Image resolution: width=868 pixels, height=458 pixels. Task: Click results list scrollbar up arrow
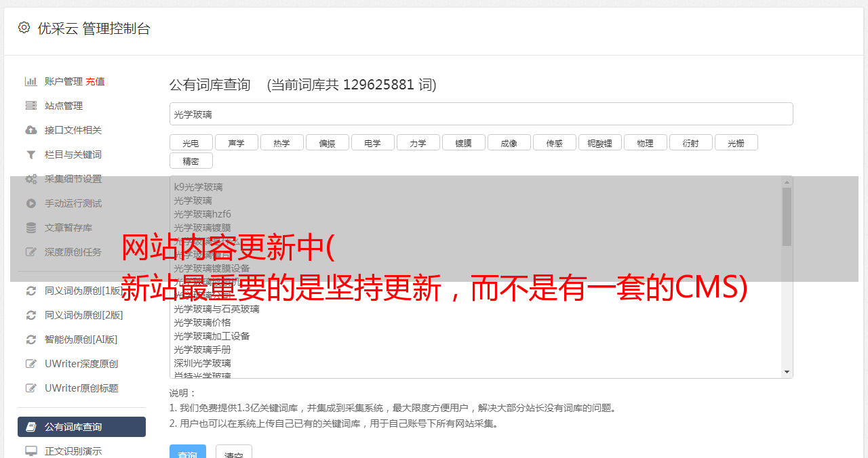point(787,182)
